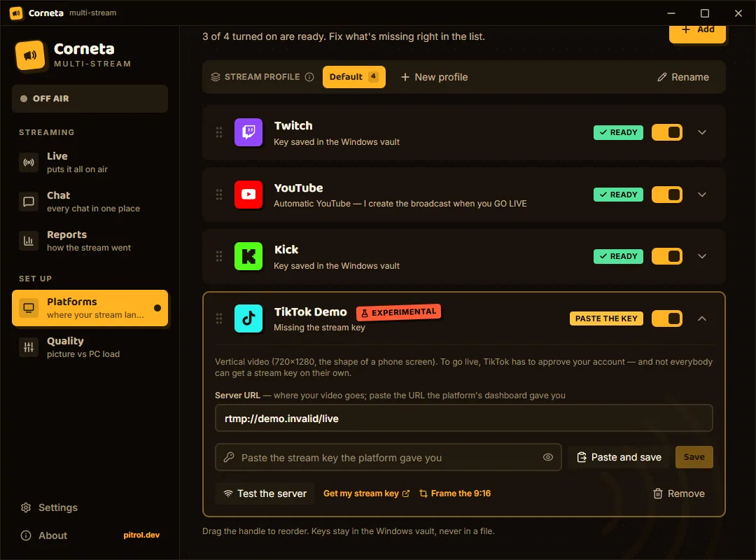Click the Twitch row drag handle
Image resolution: width=756 pixels, height=560 pixels.
click(219, 132)
